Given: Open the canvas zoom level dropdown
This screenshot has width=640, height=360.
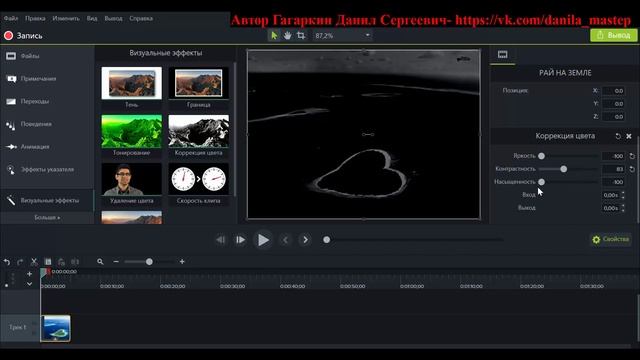Looking at the screenshot, I should 342,36.
